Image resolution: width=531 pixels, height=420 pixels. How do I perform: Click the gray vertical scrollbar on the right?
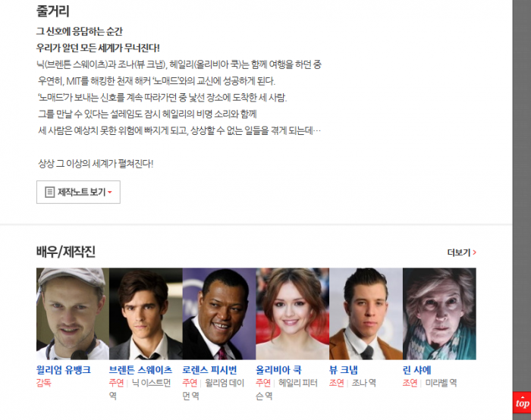click(x=522, y=196)
